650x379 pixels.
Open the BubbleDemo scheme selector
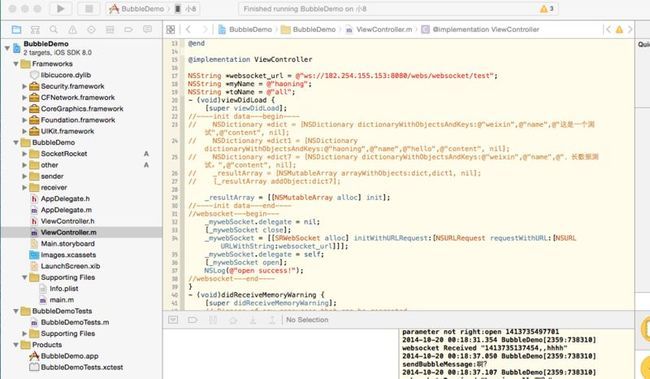pos(136,9)
